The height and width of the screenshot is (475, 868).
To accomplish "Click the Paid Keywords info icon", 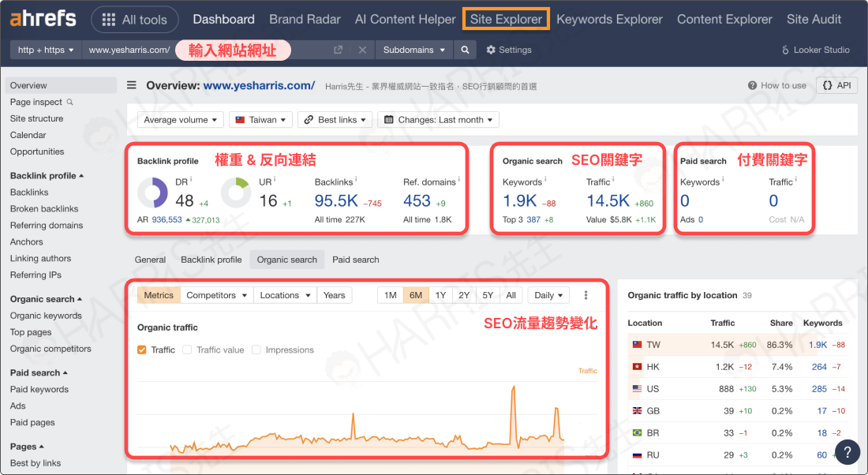I will point(723,179).
